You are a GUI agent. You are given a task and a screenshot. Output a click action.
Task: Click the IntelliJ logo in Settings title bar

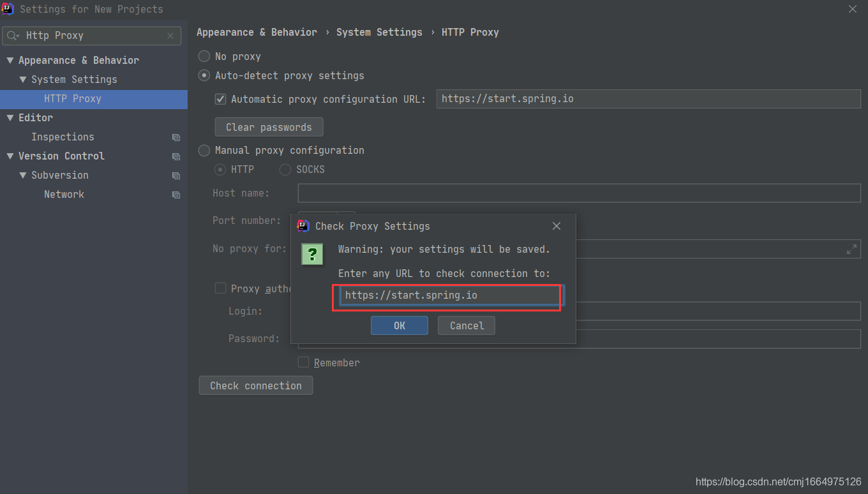click(x=8, y=9)
